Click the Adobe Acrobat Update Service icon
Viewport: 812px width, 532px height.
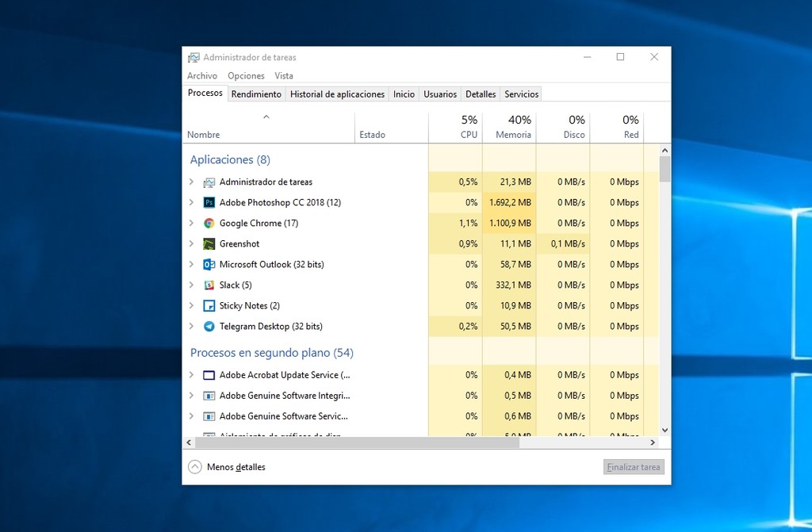click(209, 374)
